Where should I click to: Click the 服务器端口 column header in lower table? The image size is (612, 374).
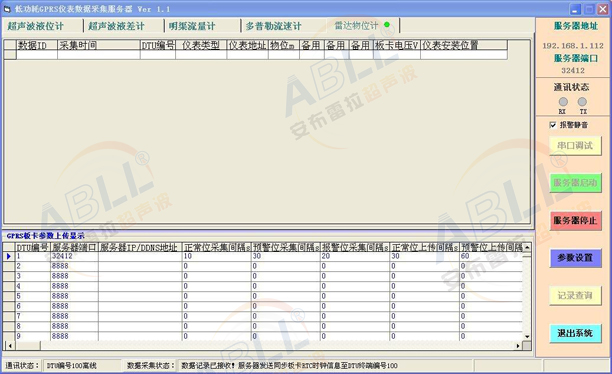coord(74,247)
